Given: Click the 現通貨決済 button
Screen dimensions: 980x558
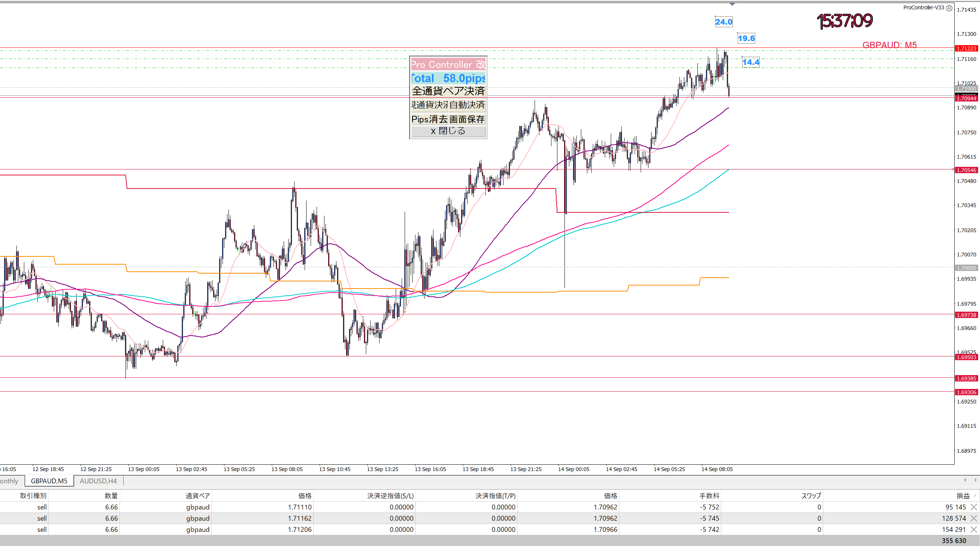Looking at the screenshot, I should tap(429, 105).
